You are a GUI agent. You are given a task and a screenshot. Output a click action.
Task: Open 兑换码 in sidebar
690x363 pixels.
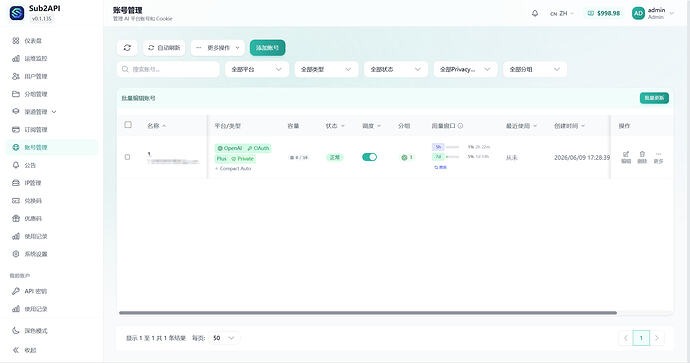tap(52, 201)
